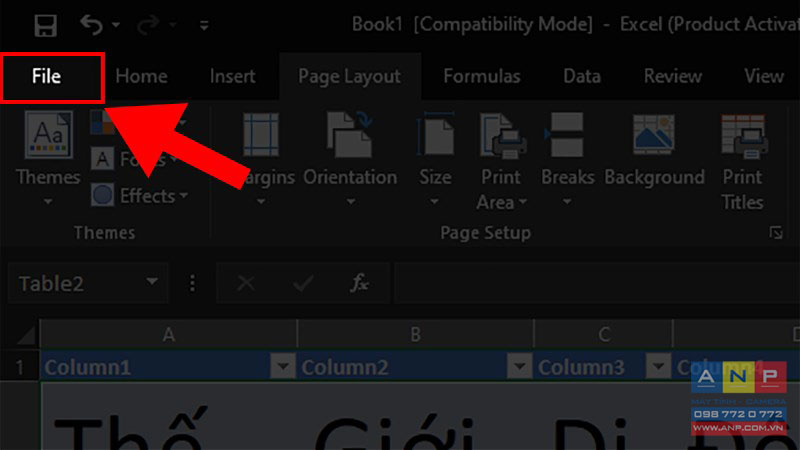
Task: Undo the last action
Action: pos(91,24)
